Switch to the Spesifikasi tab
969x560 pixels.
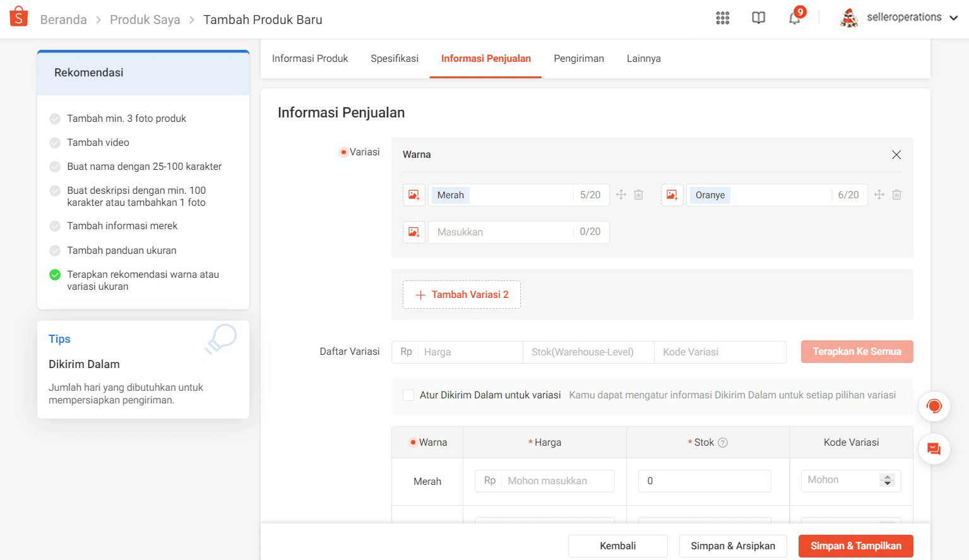(x=394, y=58)
